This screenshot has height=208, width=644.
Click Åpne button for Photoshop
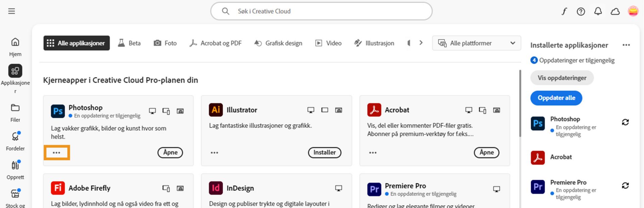tap(170, 152)
